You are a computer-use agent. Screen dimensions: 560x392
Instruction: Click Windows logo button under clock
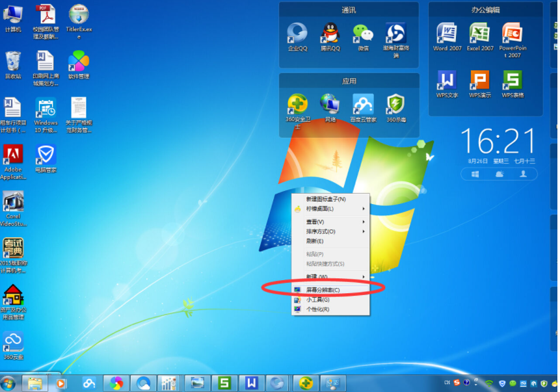[x=475, y=174]
